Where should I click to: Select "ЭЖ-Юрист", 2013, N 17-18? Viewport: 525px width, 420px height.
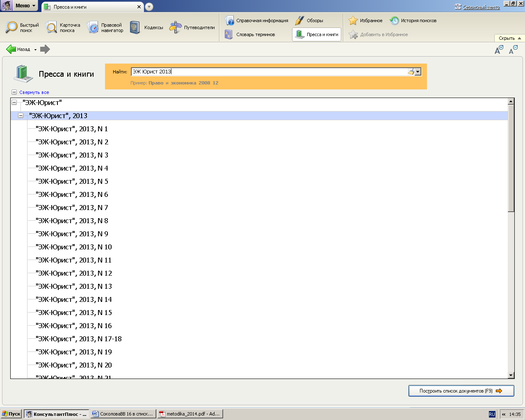pos(79,339)
